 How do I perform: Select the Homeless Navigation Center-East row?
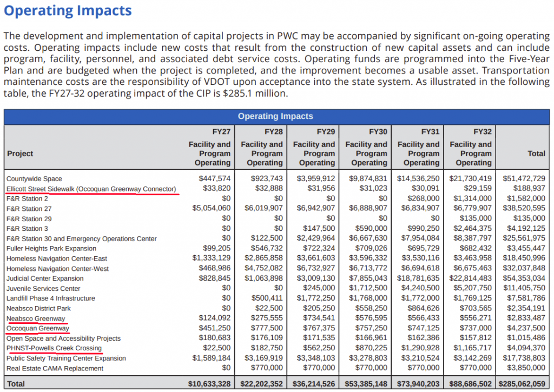[57, 258]
